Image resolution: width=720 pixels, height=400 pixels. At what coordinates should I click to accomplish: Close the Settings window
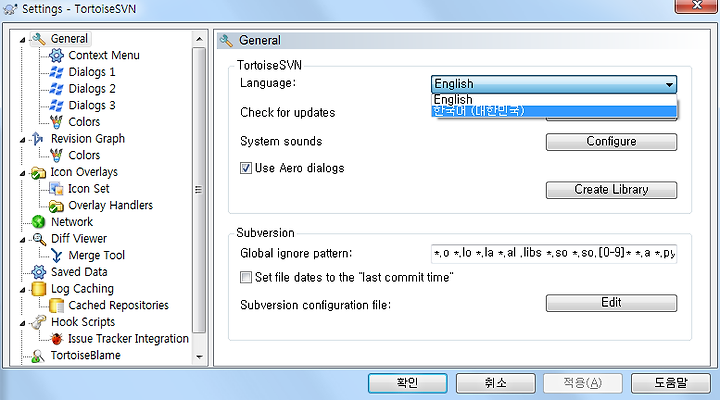tap(697, 6)
